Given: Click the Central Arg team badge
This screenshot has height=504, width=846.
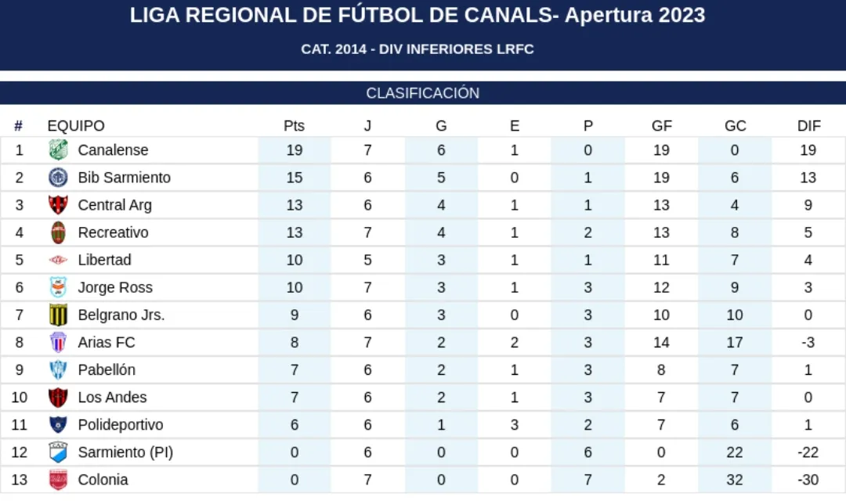Looking at the screenshot, I should pyautogui.click(x=59, y=205).
